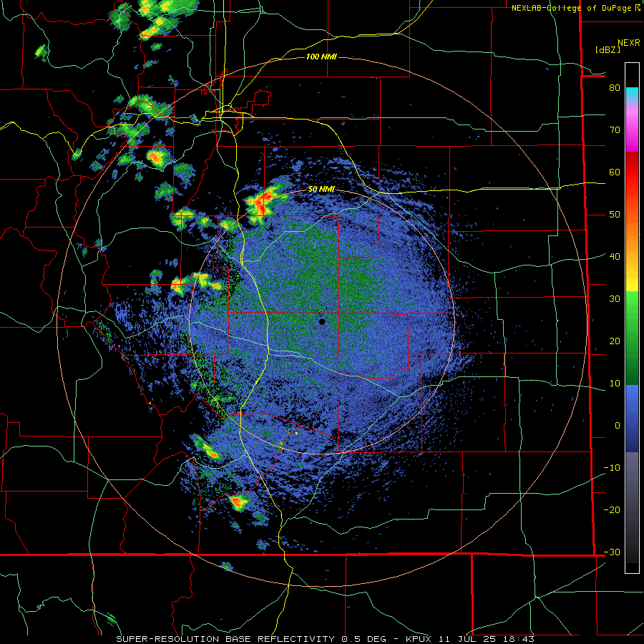This screenshot has width=644, height=644.
Task: Click the 30 dBZ scale value
Action: [615, 299]
